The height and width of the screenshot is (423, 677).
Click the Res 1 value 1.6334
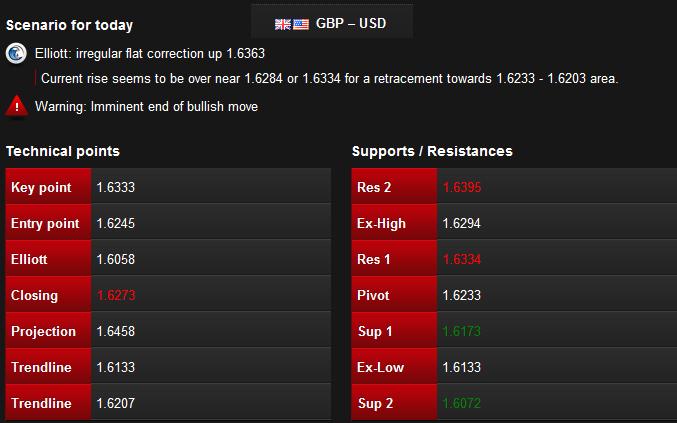pos(462,259)
